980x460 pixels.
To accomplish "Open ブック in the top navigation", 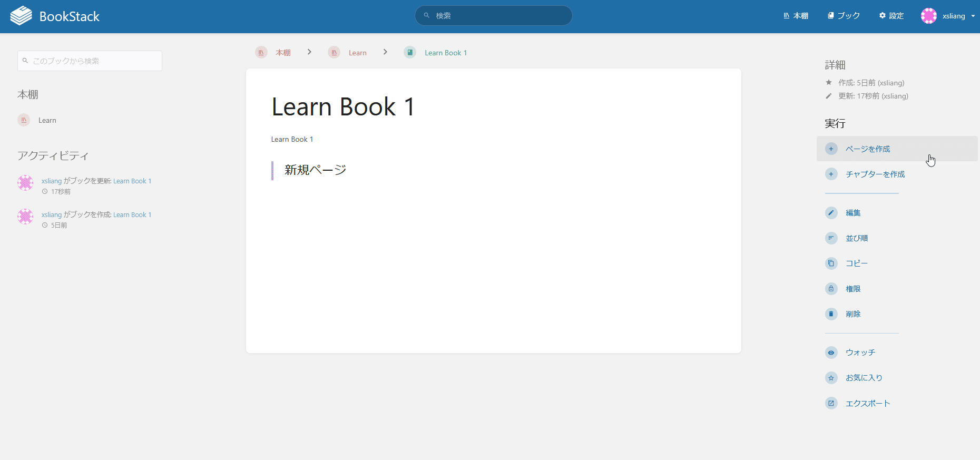I will click(x=844, y=16).
